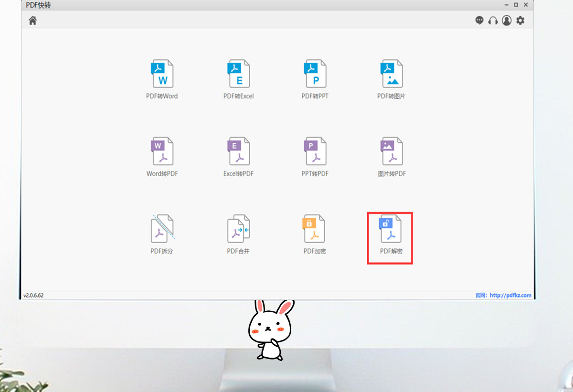Image resolution: width=573 pixels, height=392 pixels.
Task: Visit the http://pdfkz.com official website link
Action: pos(510,295)
